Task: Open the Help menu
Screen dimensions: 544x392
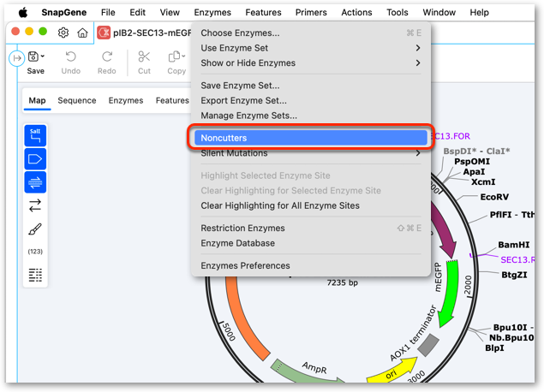Action: tap(479, 13)
